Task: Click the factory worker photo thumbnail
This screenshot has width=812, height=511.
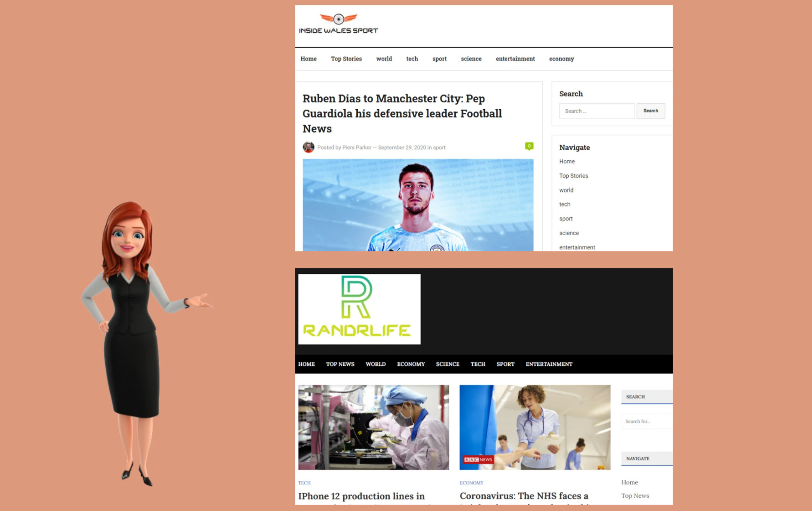Action: [x=373, y=427]
